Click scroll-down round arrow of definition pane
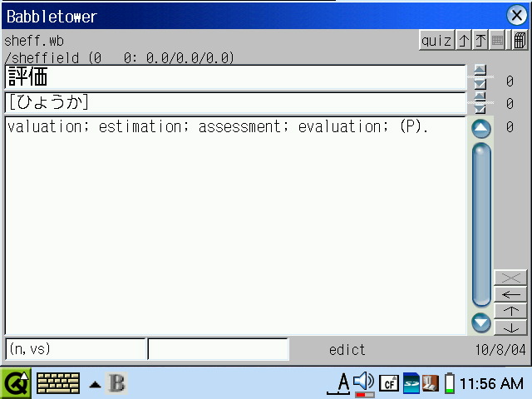532x399 pixels. coord(481,323)
